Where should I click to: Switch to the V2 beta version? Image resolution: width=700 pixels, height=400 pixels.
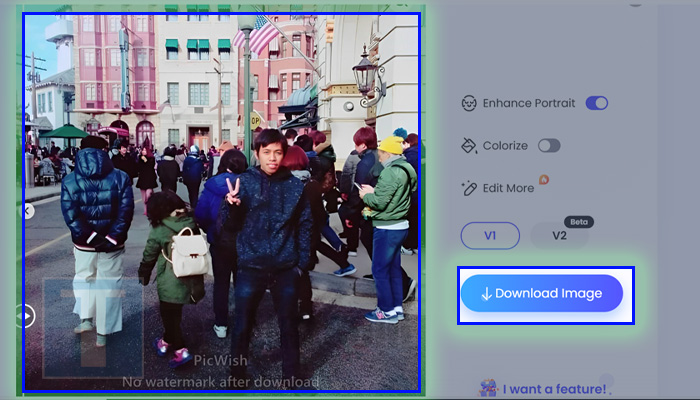559,236
